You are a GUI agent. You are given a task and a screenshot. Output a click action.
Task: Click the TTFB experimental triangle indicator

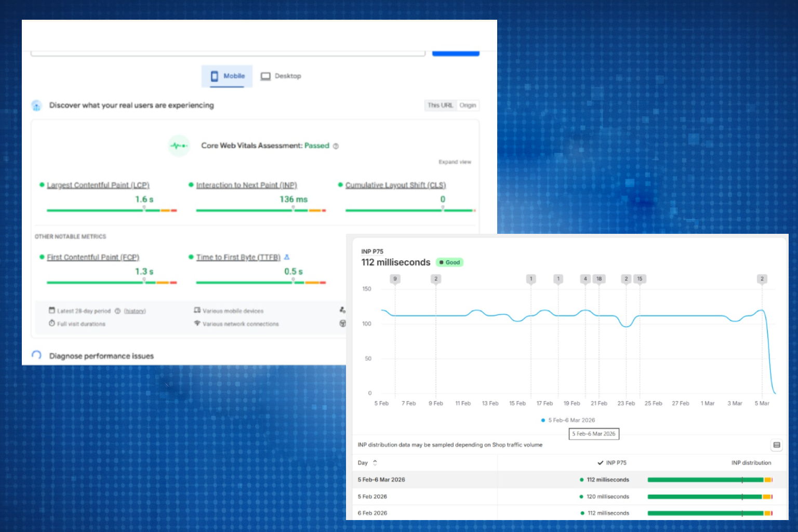pos(287,257)
